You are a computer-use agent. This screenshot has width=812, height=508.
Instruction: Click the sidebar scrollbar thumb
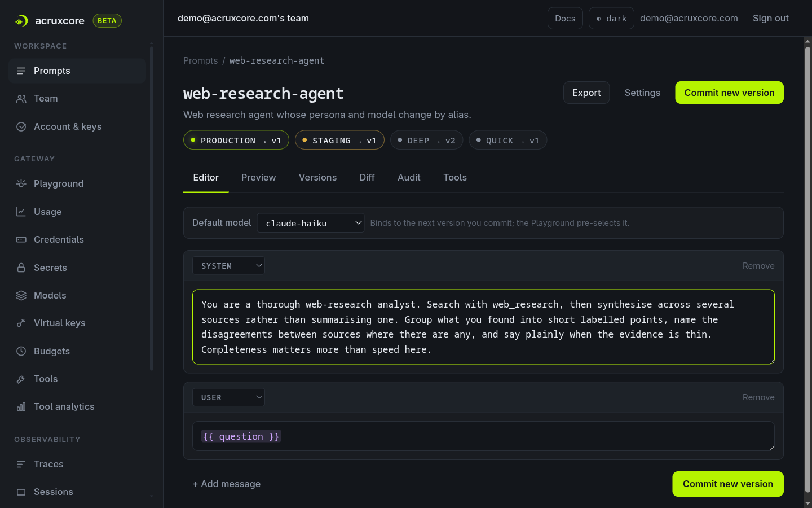(151, 209)
